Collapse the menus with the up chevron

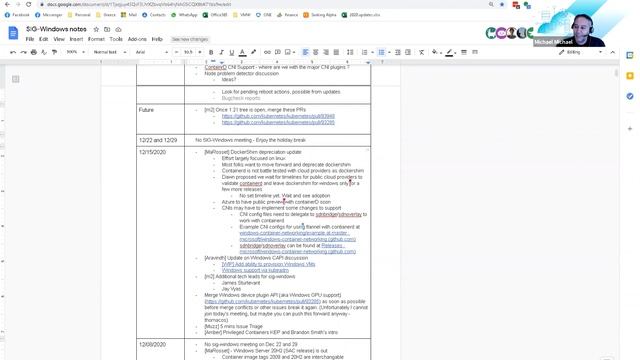(x=613, y=52)
